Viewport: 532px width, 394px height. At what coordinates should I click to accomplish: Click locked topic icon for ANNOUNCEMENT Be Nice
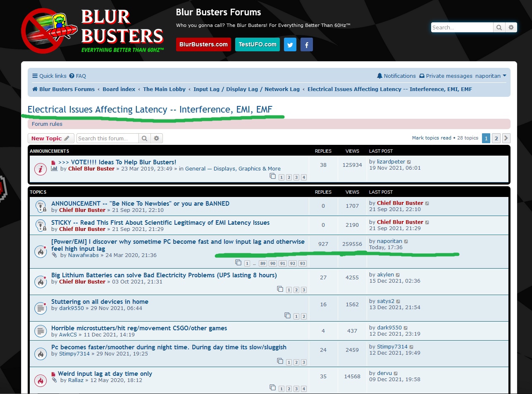point(41,206)
